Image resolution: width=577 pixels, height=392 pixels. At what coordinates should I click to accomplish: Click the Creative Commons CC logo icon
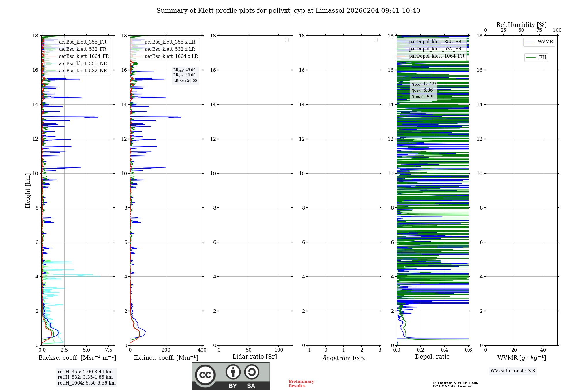[x=205, y=375]
